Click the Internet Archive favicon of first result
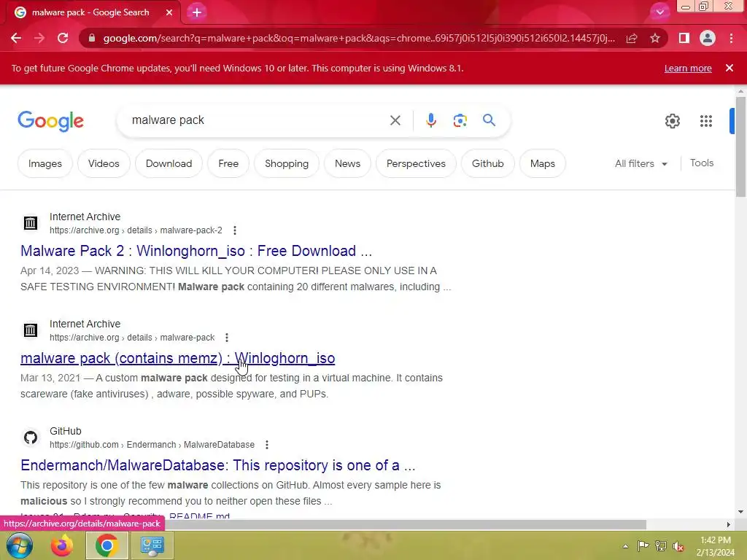The height and width of the screenshot is (560, 747). pos(31,223)
